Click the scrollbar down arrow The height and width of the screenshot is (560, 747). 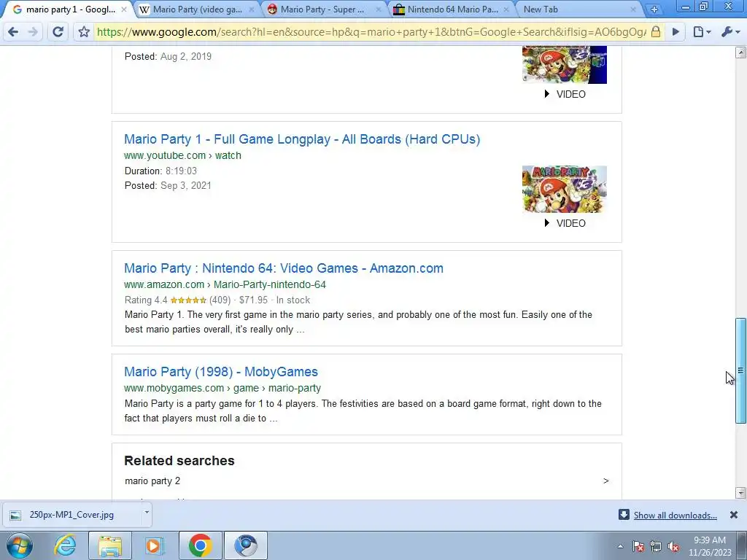click(x=740, y=492)
